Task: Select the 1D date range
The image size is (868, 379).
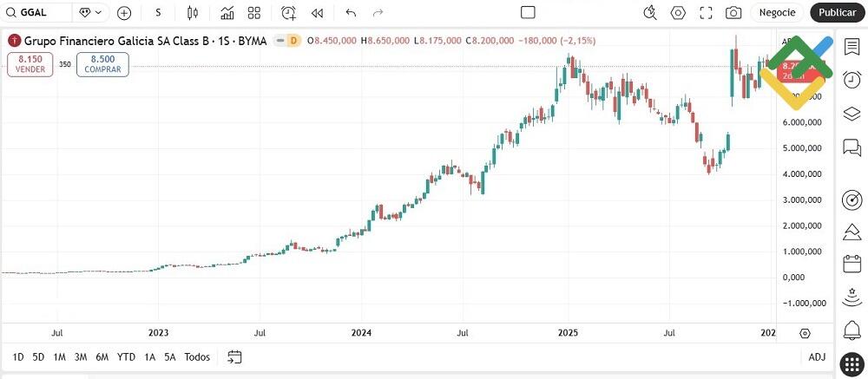Action: click(x=18, y=356)
